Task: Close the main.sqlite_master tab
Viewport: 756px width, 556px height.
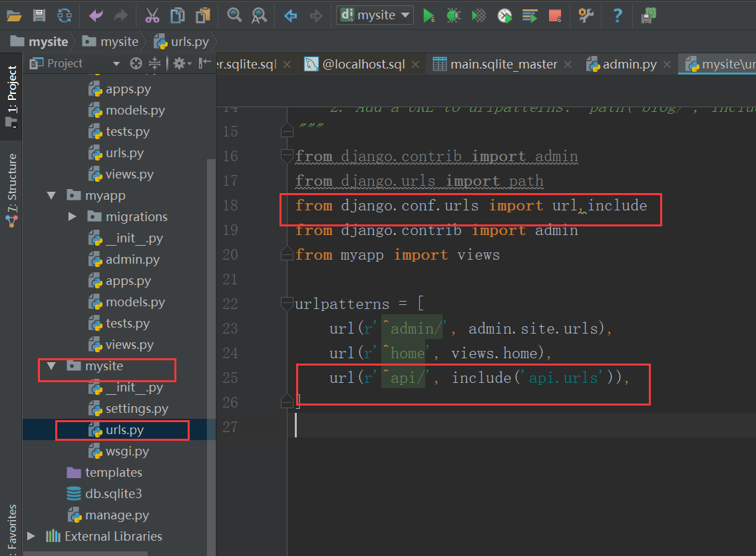Action: 568,65
